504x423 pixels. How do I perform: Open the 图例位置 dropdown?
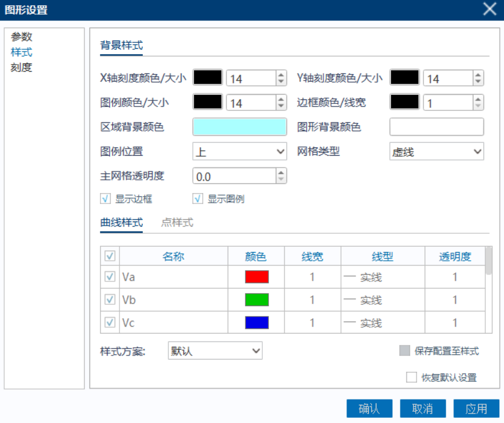pos(239,151)
